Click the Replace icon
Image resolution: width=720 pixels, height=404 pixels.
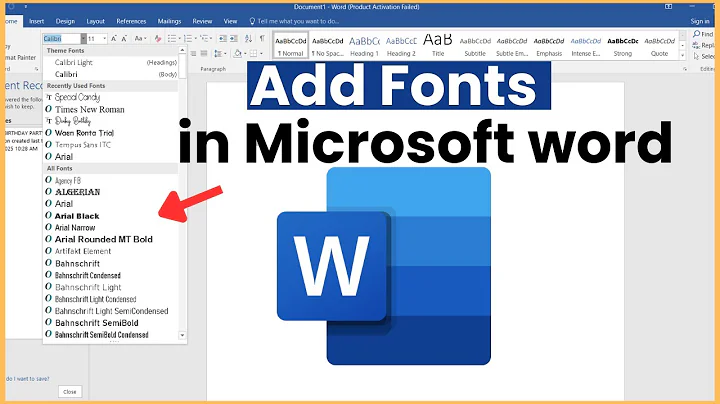697,45
